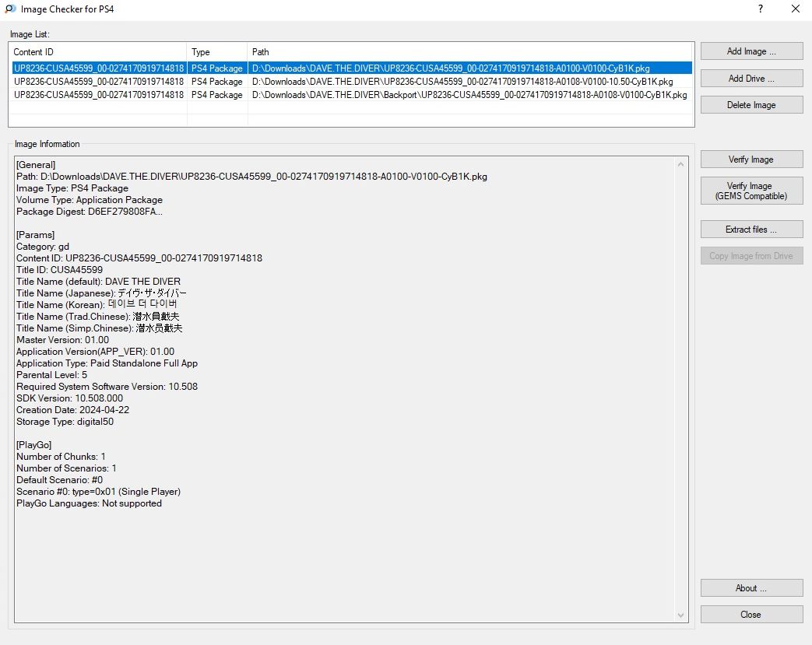
Task: Click the Image Type: PS4 Package line
Action: (72, 188)
